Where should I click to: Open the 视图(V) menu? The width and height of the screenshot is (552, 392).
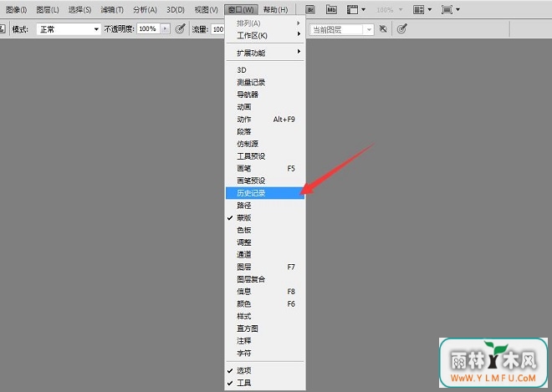point(207,10)
